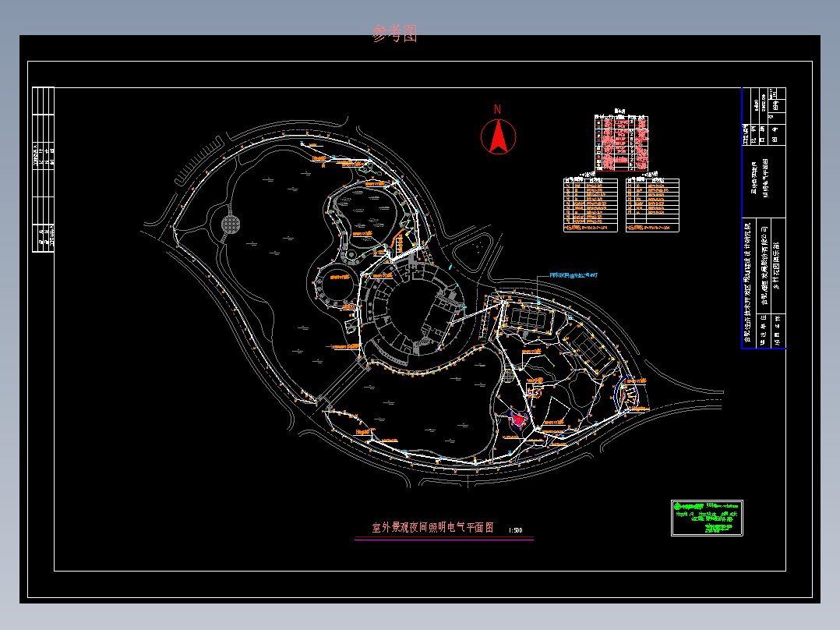Select the right orange cable schedule table
Screen dimensions: 840x630
[652, 205]
